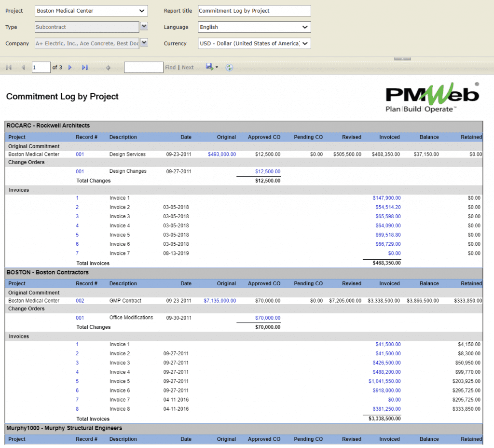Click the back to parent report arrow
This screenshot has width=494, height=448.
point(108,68)
